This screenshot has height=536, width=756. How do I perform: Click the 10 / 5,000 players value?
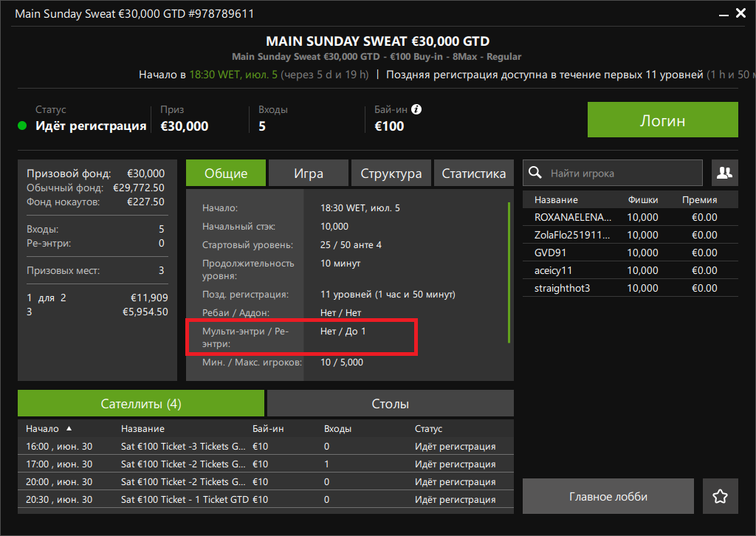click(x=341, y=362)
